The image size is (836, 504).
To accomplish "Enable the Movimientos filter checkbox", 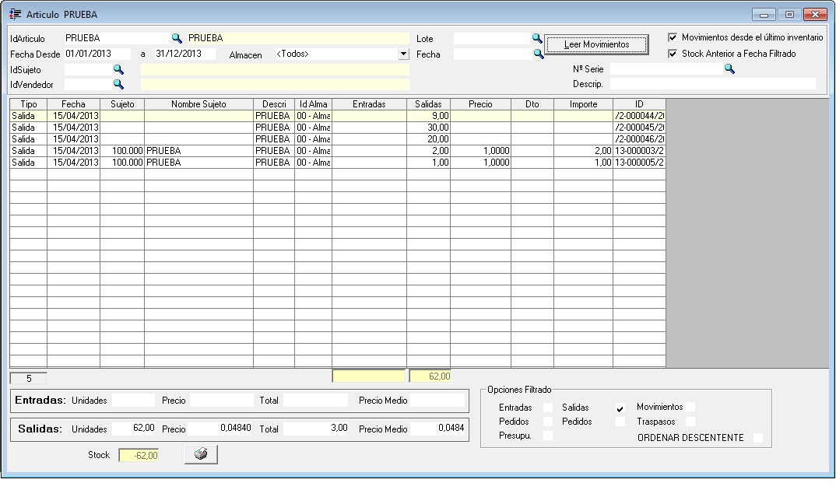I will point(690,407).
